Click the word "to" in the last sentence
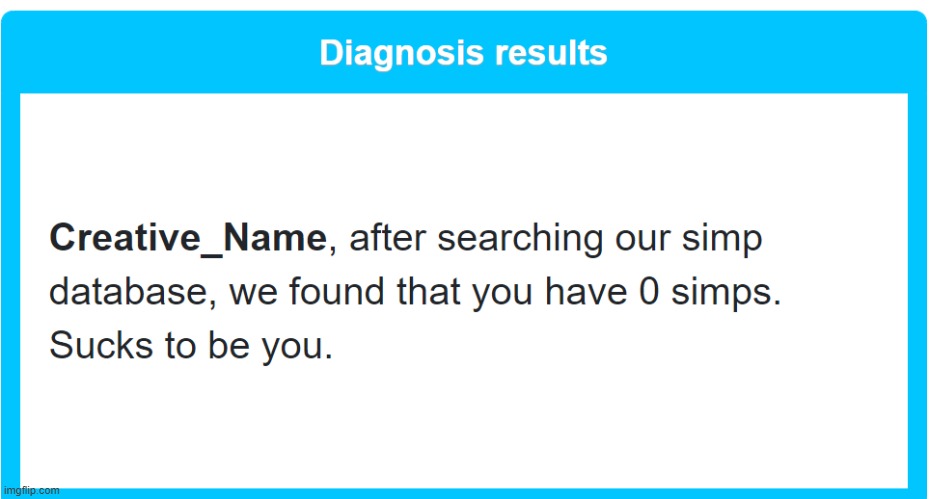 180,346
